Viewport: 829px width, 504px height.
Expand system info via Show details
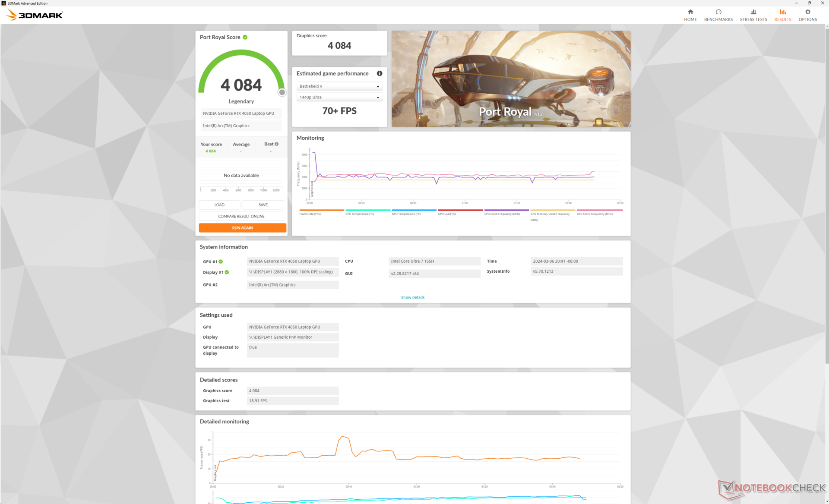pyautogui.click(x=412, y=297)
